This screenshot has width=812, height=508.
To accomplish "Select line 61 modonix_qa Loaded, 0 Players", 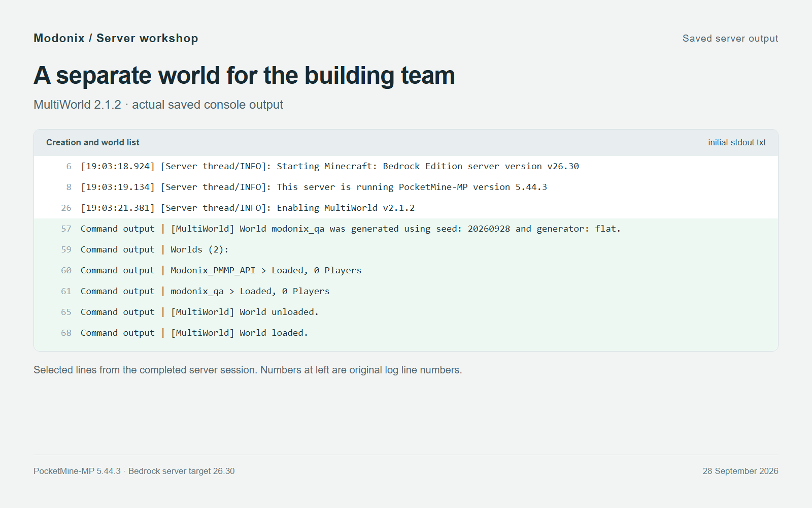I will click(x=406, y=291).
